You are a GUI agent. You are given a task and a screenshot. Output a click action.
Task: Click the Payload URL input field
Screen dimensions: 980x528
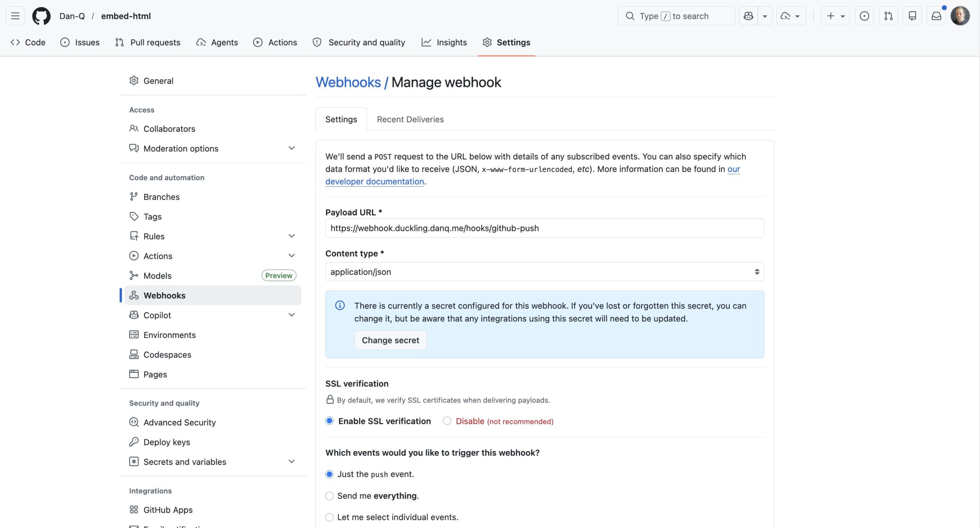click(544, 228)
